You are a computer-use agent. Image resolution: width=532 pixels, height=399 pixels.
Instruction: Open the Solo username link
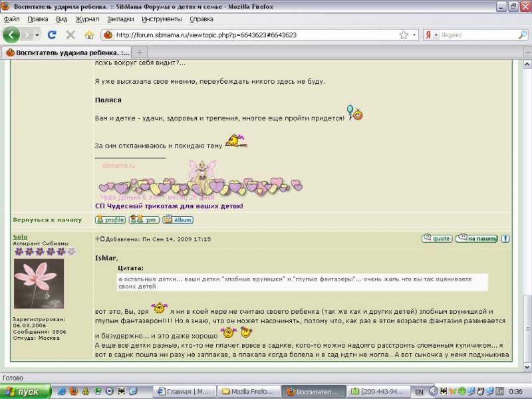point(20,237)
